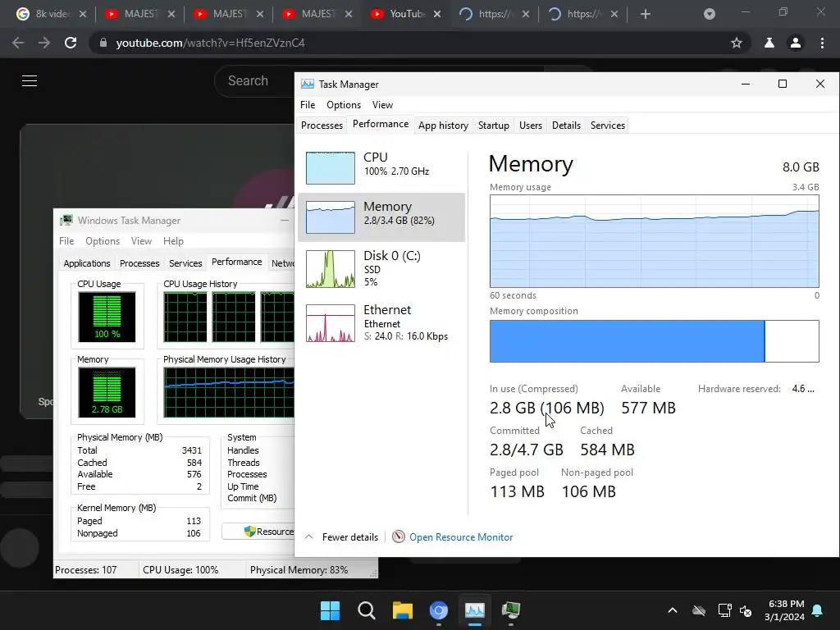
Task: Open the network tray icon
Action: point(724,610)
